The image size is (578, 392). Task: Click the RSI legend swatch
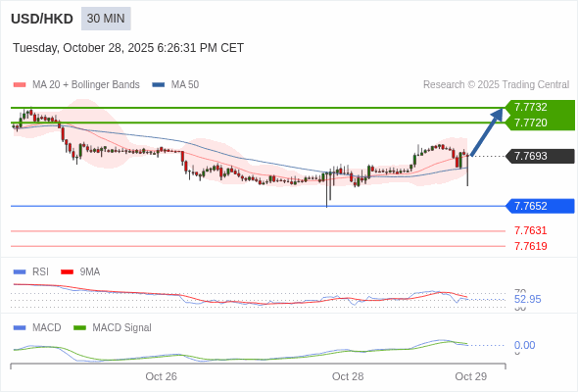(x=20, y=272)
